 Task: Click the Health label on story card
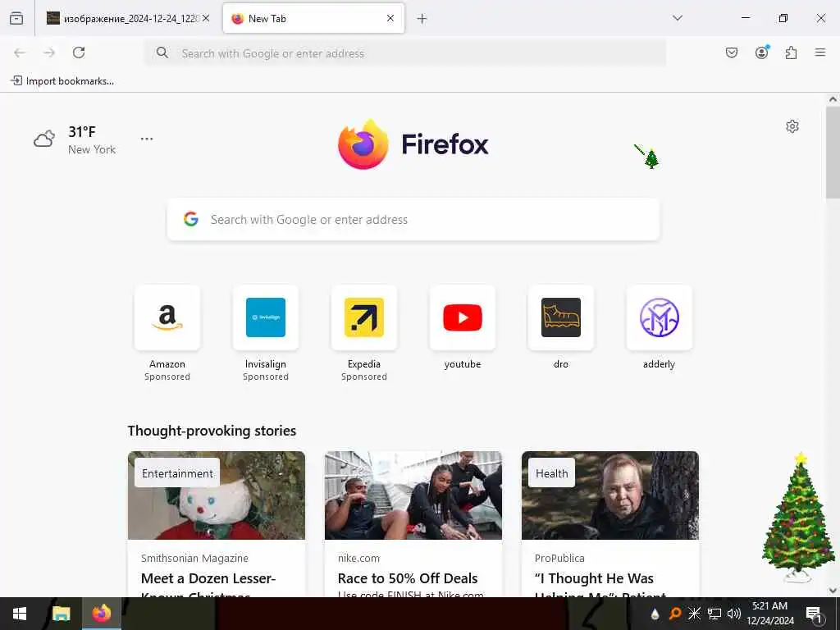[552, 473]
